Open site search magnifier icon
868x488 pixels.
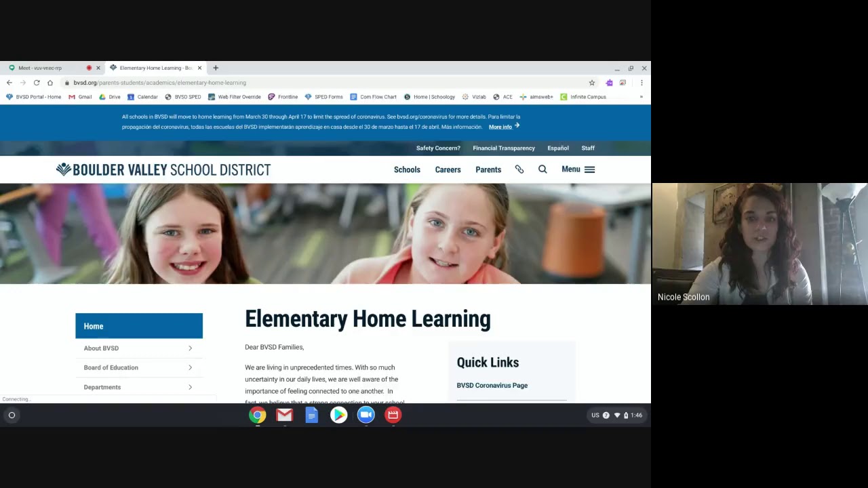542,169
